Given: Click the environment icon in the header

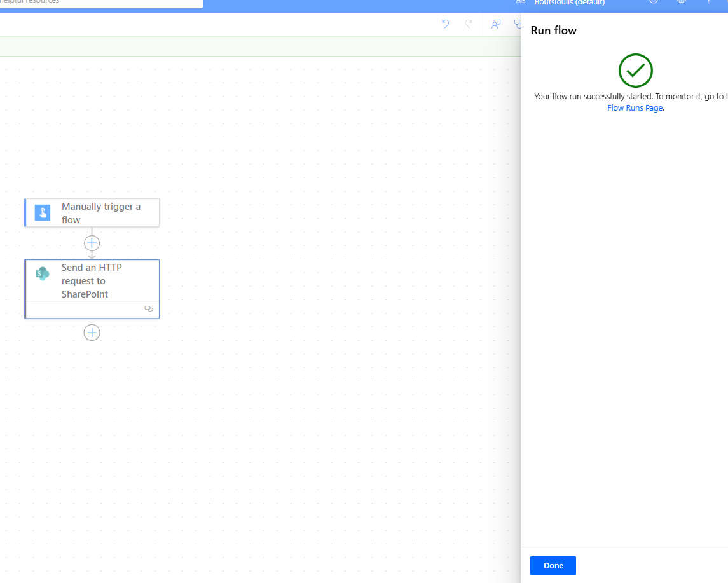Looking at the screenshot, I should 521,3.
